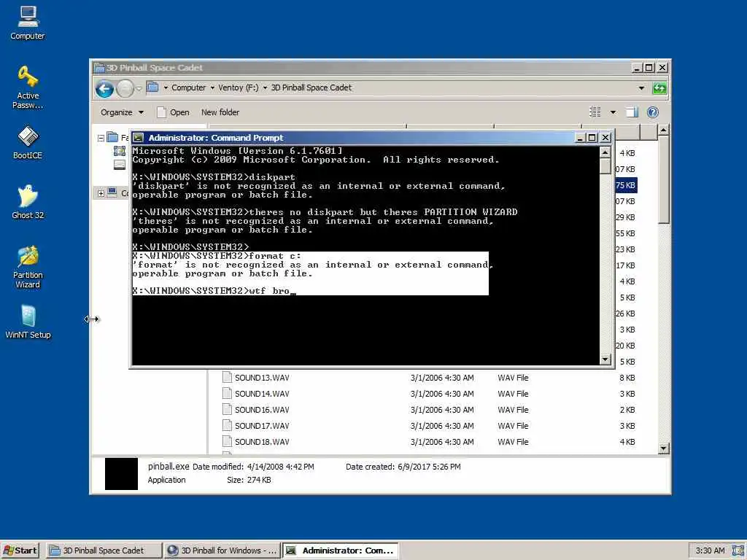Viewport: 747px width, 560px height.
Task: Click the 3D Pinball Space Cadet title bar
Action: tap(362, 68)
